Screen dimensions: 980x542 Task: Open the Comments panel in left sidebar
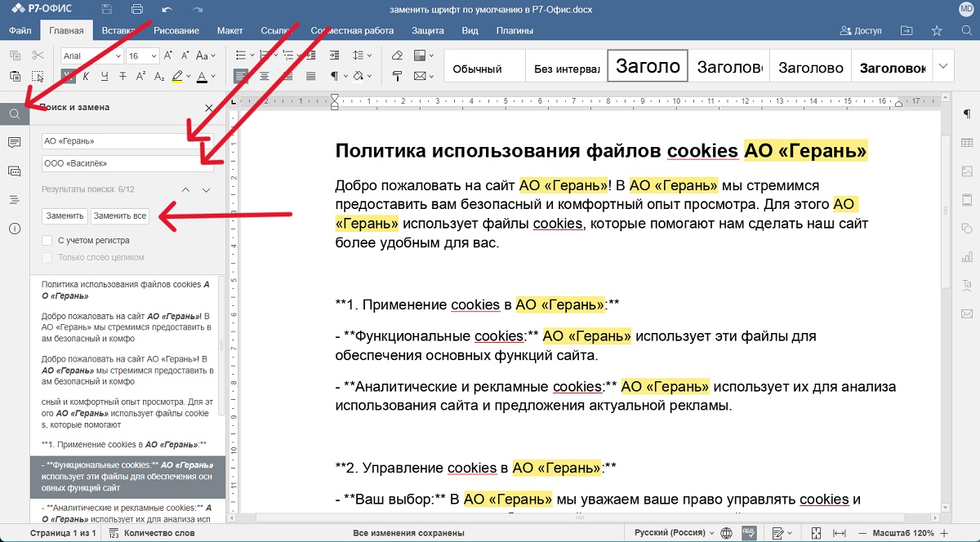pyautogui.click(x=14, y=143)
